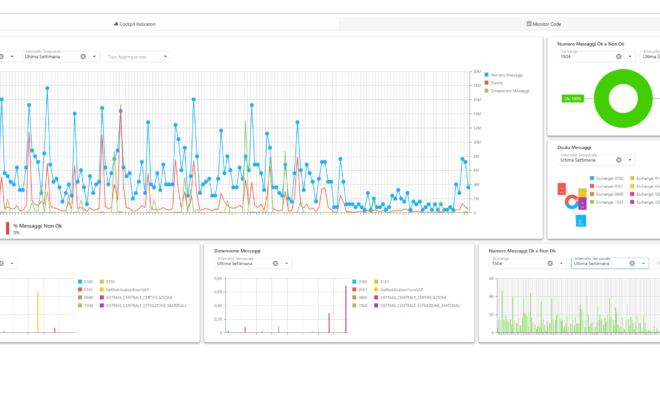Clear Exchange 1504 in the donut panel
This screenshot has height=420, width=660.
pyautogui.click(x=618, y=56)
